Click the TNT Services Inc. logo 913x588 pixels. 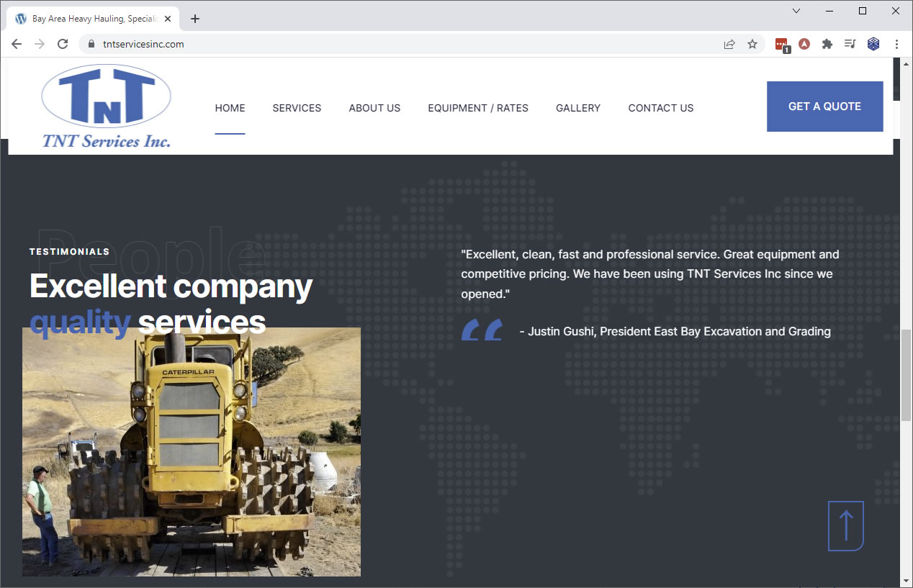point(107,107)
